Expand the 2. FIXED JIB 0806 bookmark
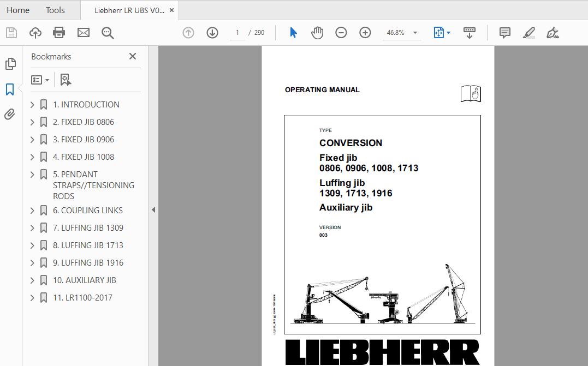The height and width of the screenshot is (366, 588). [32, 122]
